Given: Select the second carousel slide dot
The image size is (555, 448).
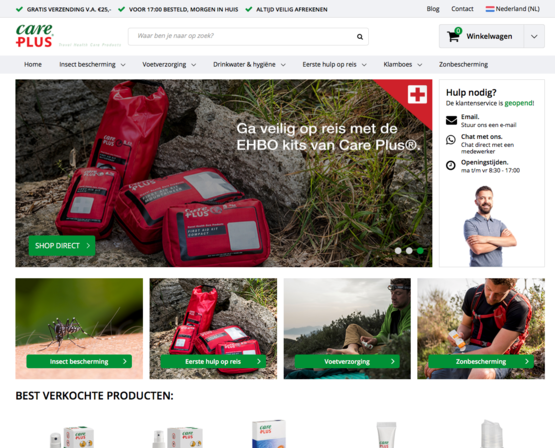Looking at the screenshot, I should pyautogui.click(x=409, y=251).
